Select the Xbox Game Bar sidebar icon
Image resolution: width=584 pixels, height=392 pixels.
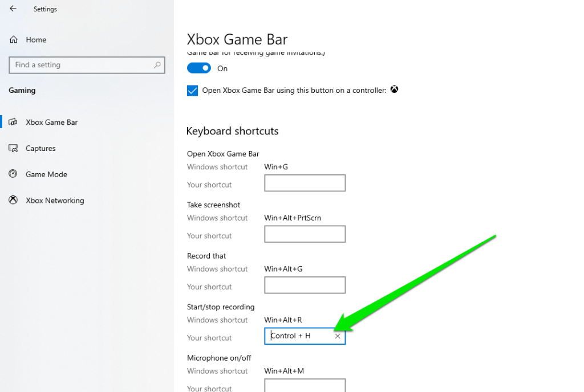pyautogui.click(x=14, y=122)
